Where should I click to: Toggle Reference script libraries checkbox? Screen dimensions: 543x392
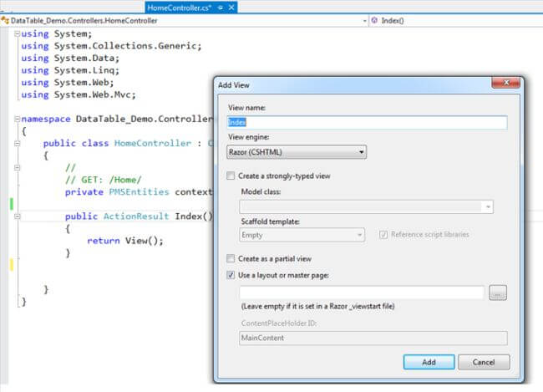click(x=383, y=235)
